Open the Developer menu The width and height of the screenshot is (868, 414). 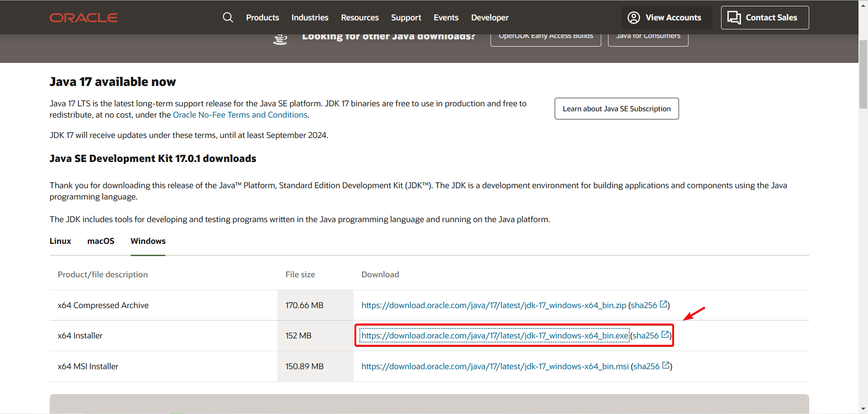pos(490,18)
